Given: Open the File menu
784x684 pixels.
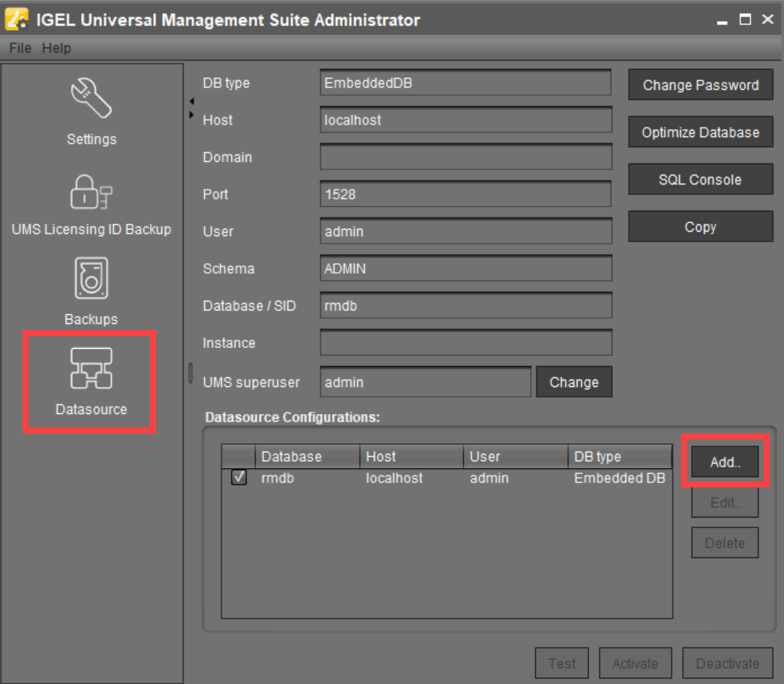Looking at the screenshot, I should coord(19,47).
